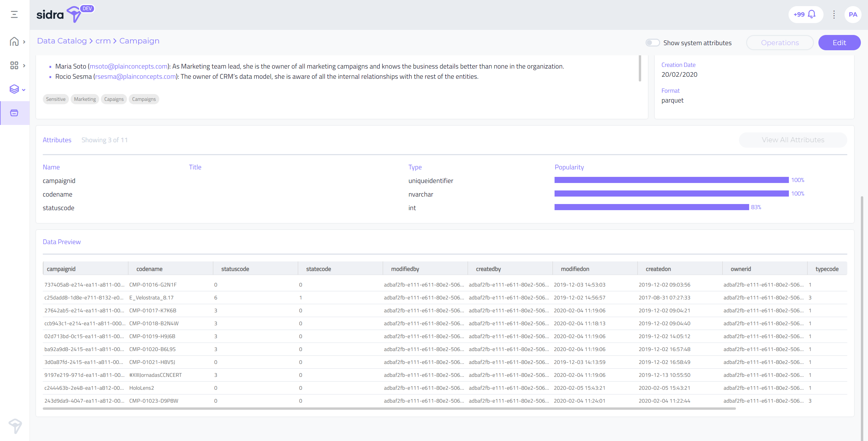Open notifications bell with +99
Screen dimensions: 868x441
[x=806, y=14]
